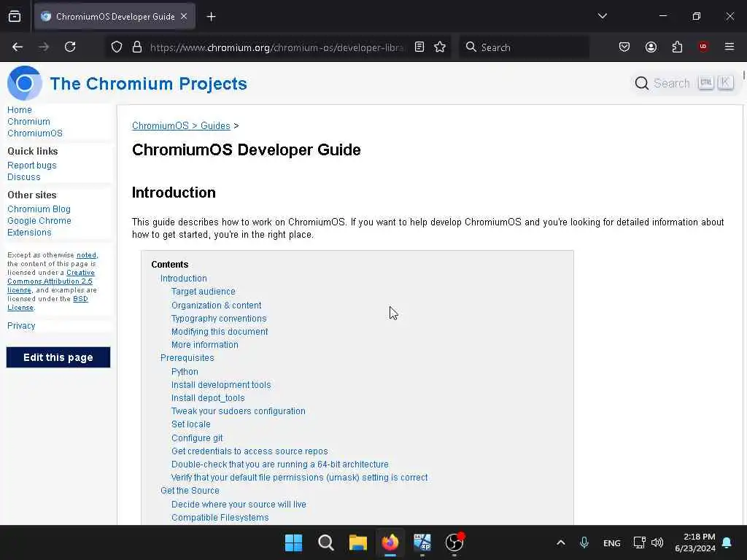The image size is (747, 560).
Task: Show hidden system tray icons
Action: coord(561,542)
